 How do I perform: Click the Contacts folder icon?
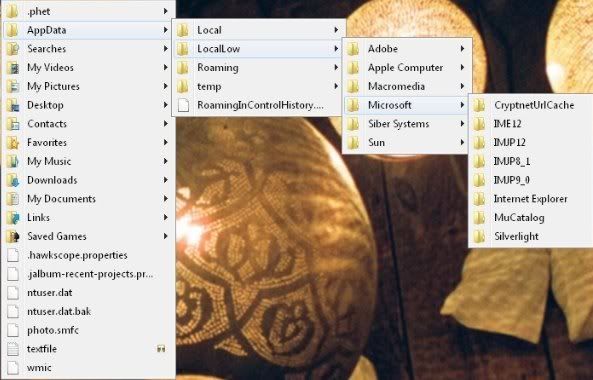[x=12, y=124]
